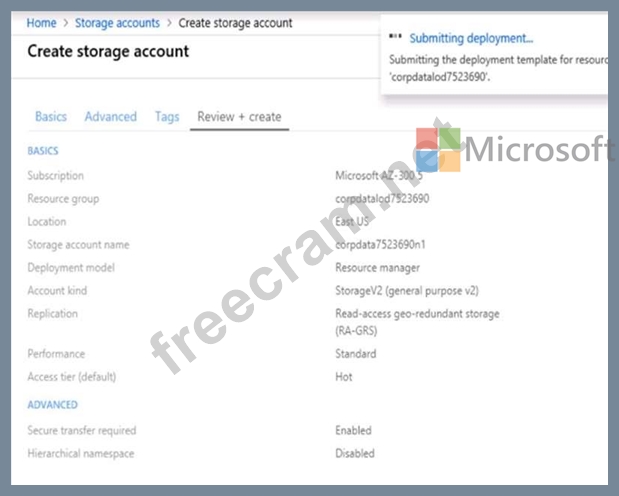Go to the Home breadcrumb link

(41, 23)
